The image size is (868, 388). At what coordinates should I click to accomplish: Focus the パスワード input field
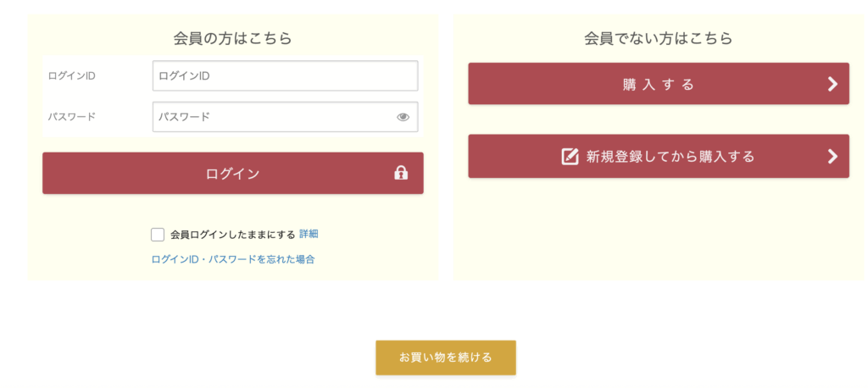271,117
